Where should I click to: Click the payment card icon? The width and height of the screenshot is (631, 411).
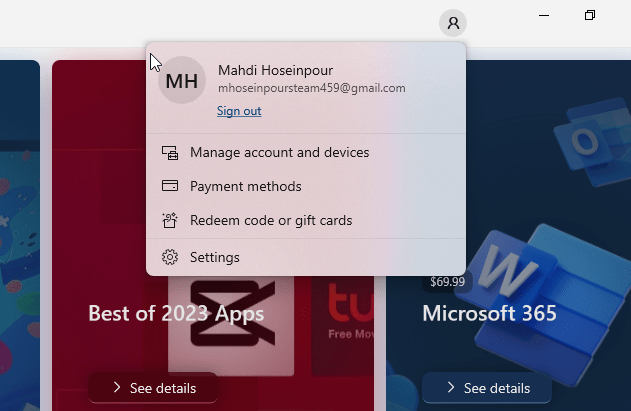click(170, 186)
